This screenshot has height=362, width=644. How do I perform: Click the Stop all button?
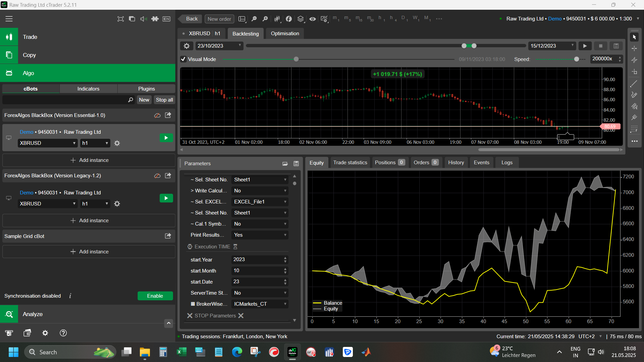(x=164, y=100)
